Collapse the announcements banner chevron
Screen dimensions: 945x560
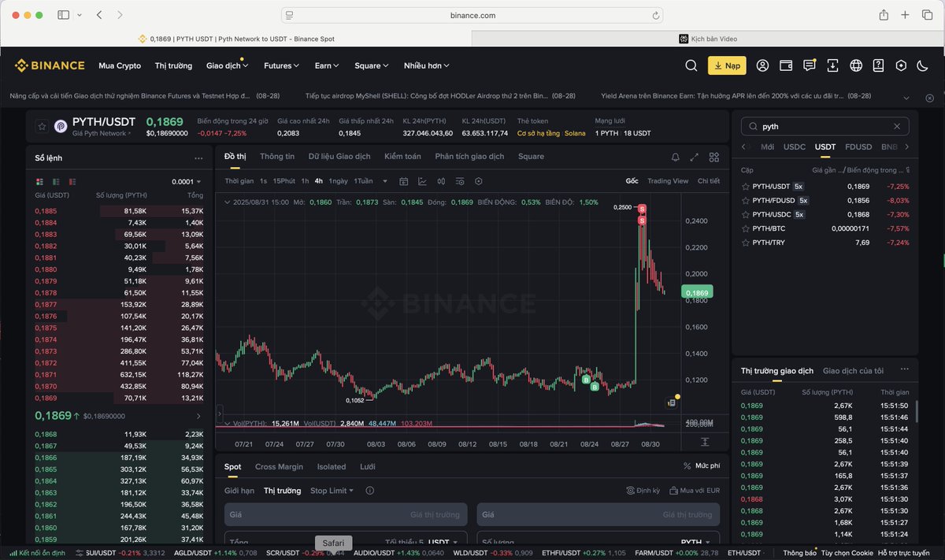[x=906, y=98]
